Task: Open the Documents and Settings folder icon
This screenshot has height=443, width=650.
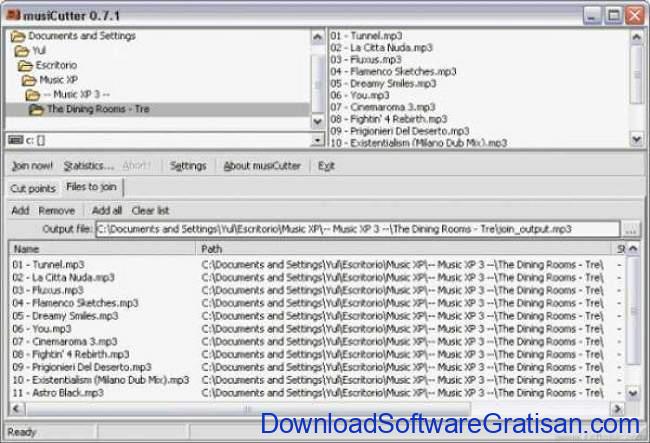Action: (x=18, y=36)
